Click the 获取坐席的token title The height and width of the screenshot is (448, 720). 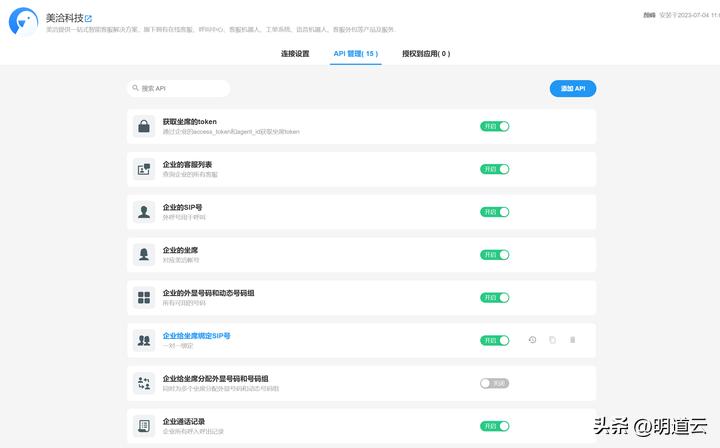pyautogui.click(x=190, y=122)
